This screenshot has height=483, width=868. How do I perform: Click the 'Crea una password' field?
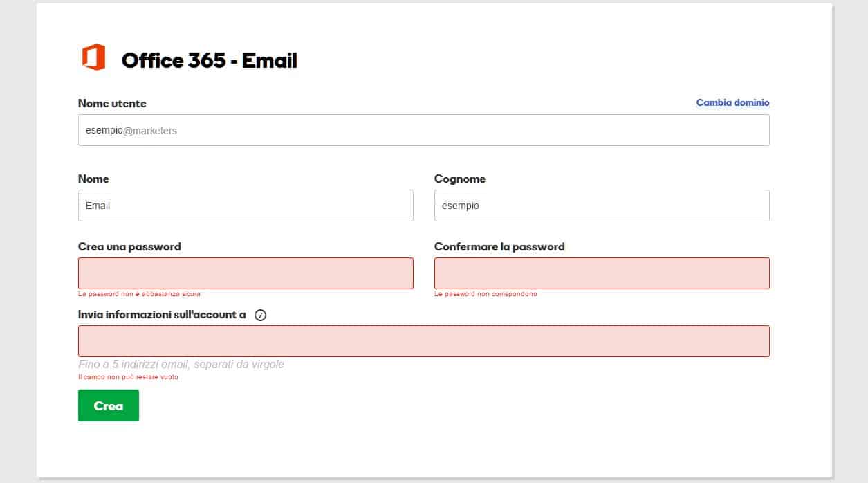coord(245,273)
